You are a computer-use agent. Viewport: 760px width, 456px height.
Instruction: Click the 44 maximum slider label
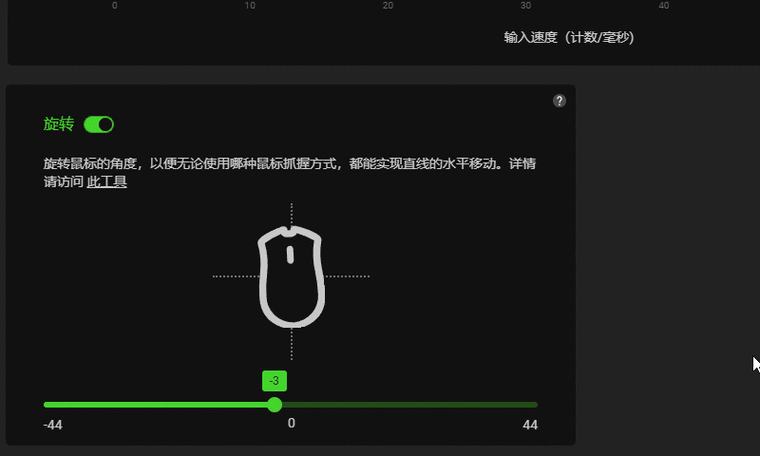click(530, 425)
